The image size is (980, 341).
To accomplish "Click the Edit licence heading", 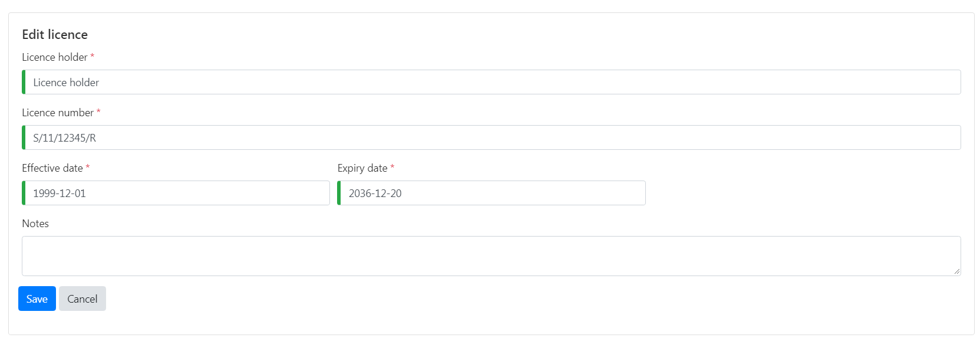I will coord(55,35).
